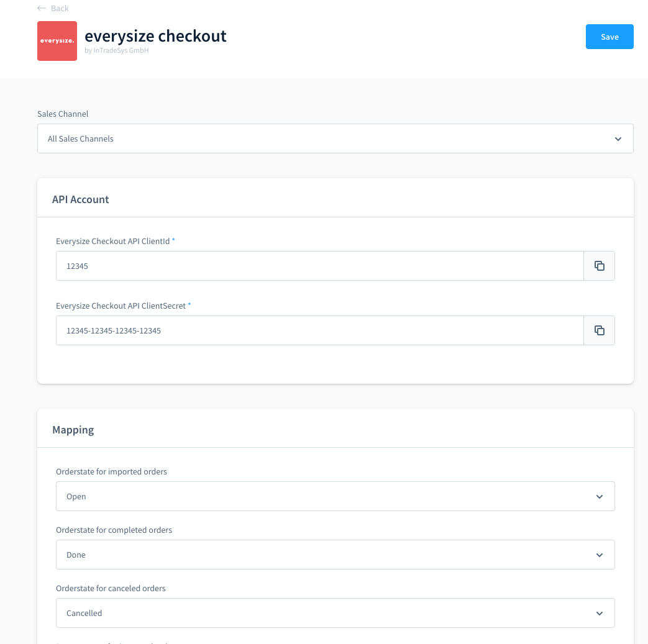Screen dimensions: 648x644
Task: Click chevron next to Done orderstate
Action: click(x=600, y=555)
